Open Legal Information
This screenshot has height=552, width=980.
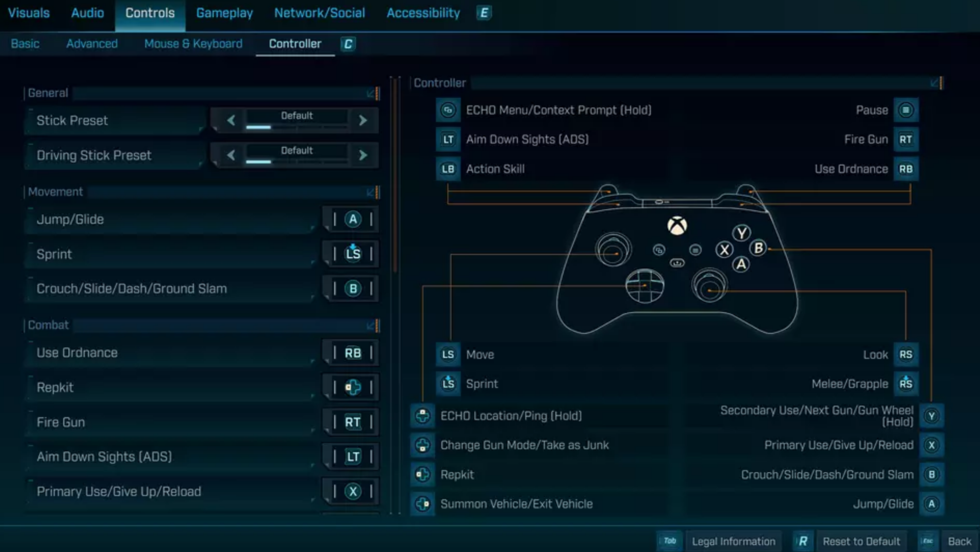point(733,541)
